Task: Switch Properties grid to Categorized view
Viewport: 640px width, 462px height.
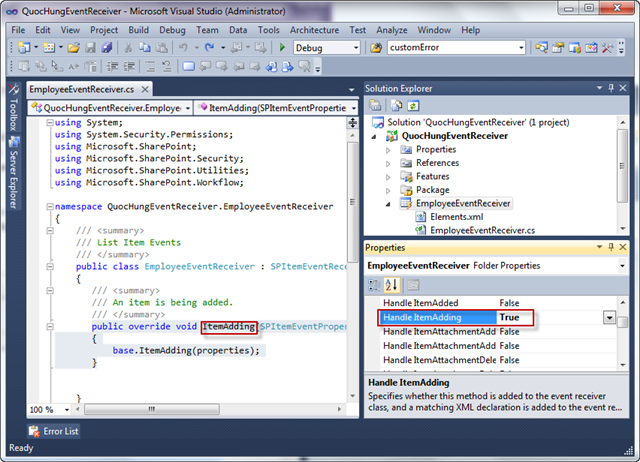Action: [374, 285]
